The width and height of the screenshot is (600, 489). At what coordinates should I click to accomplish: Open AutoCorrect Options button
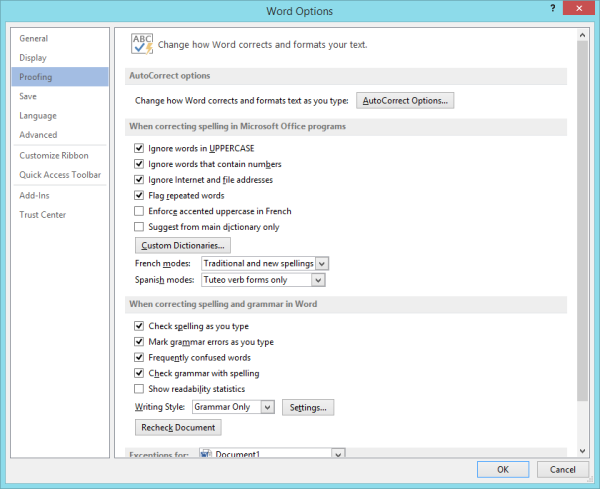point(405,101)
